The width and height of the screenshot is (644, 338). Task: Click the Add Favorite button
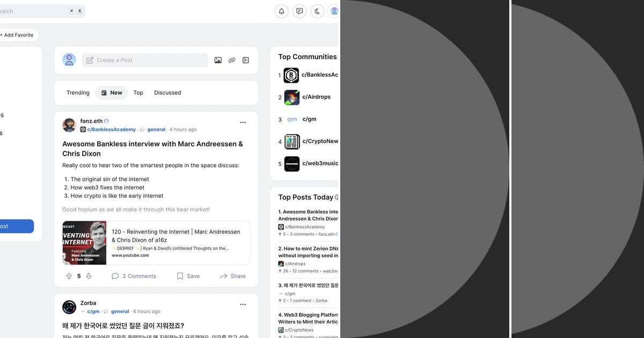click(19, 34)
